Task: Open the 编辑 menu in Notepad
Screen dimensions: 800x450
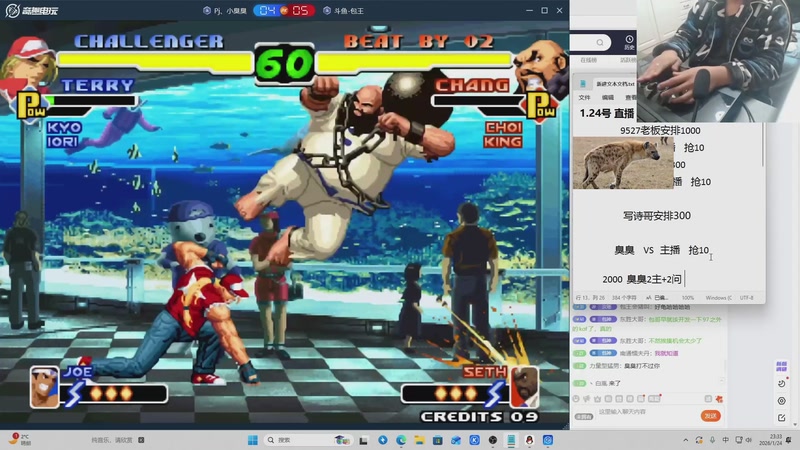Action: (x=608, y=97)
